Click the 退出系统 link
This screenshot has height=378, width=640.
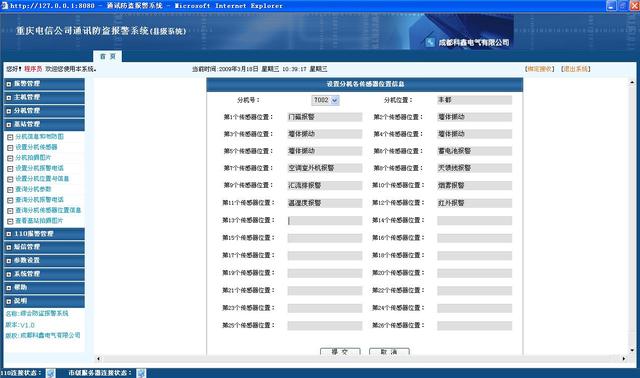click(x=576, y=69)
